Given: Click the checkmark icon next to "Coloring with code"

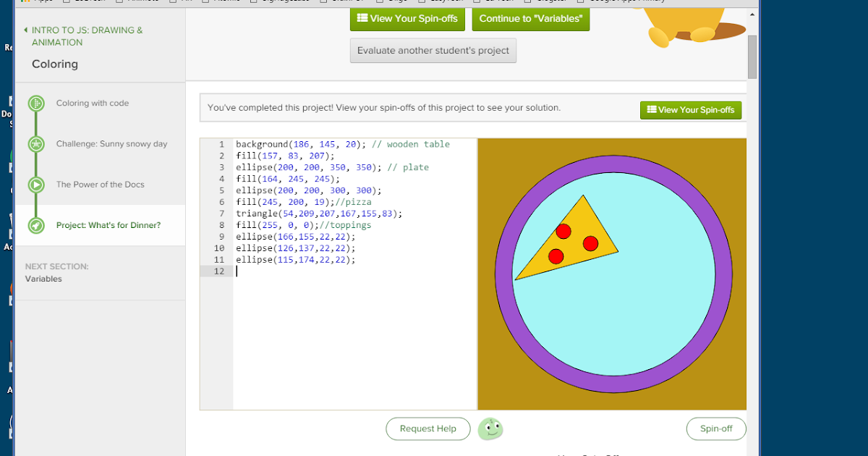Looking at the screenshot, I should [x=35, y=104].
